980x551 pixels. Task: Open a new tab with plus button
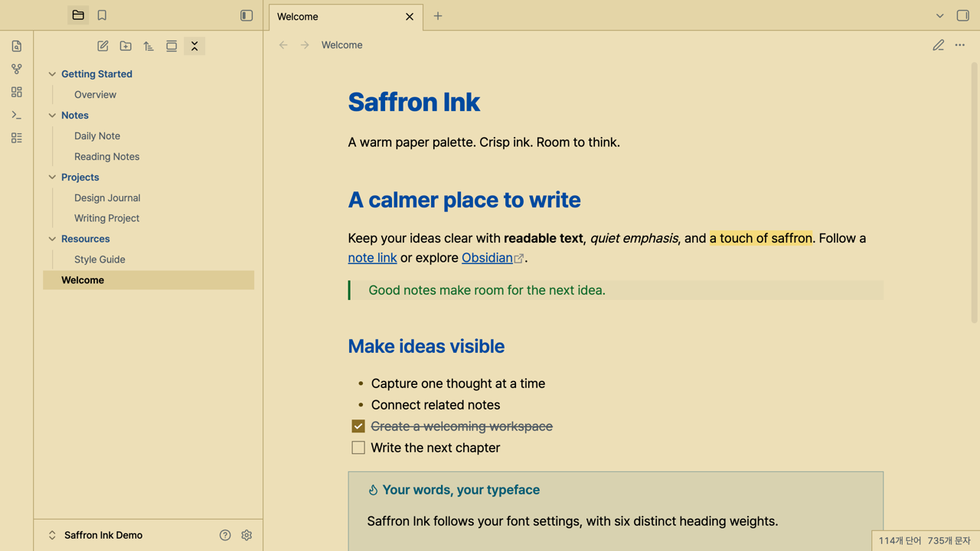tap(438, 15)
